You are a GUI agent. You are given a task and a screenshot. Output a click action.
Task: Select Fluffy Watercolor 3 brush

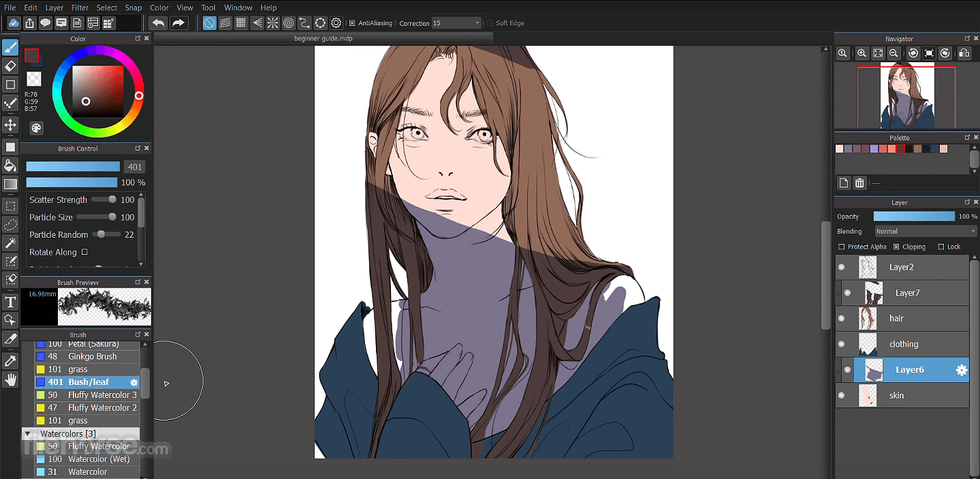click(x=87, y=395)
